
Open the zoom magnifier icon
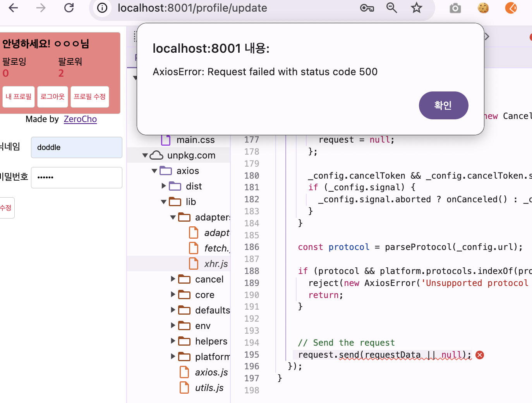[392, 8]
